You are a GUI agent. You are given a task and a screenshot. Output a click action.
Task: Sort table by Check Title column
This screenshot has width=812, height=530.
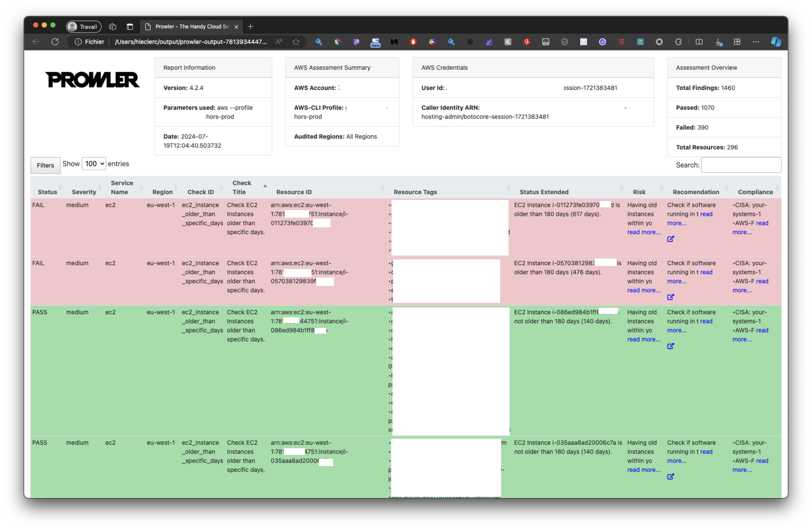click(x=242, y=187)
